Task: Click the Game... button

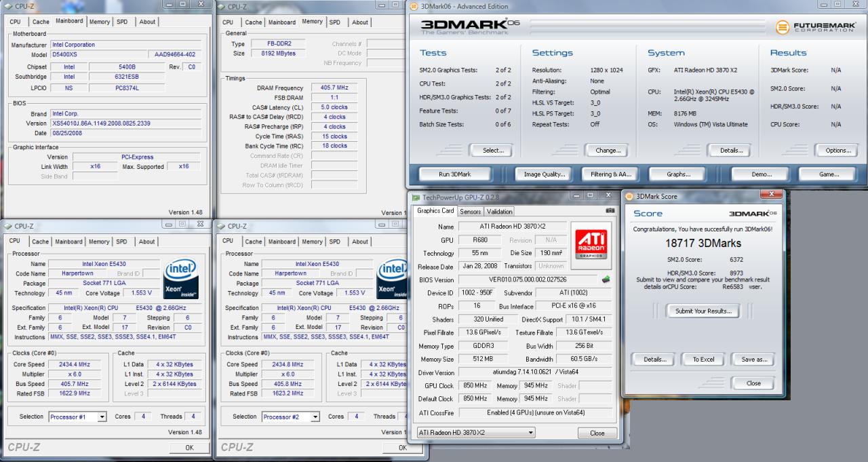Action: tap(829, 174)
